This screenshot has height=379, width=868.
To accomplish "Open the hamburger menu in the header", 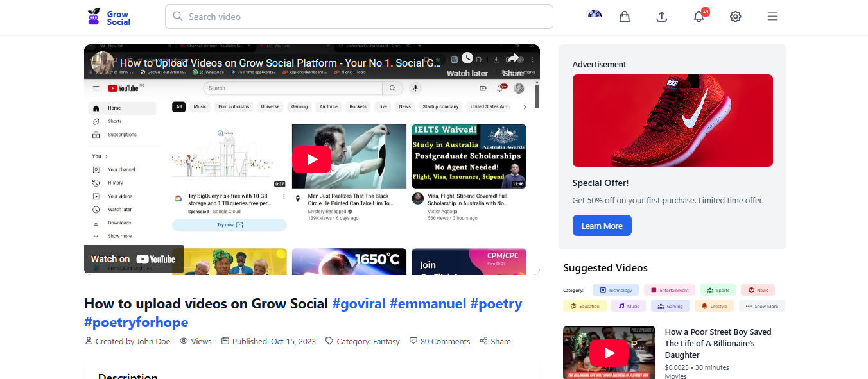I will (x=772, y=17).
